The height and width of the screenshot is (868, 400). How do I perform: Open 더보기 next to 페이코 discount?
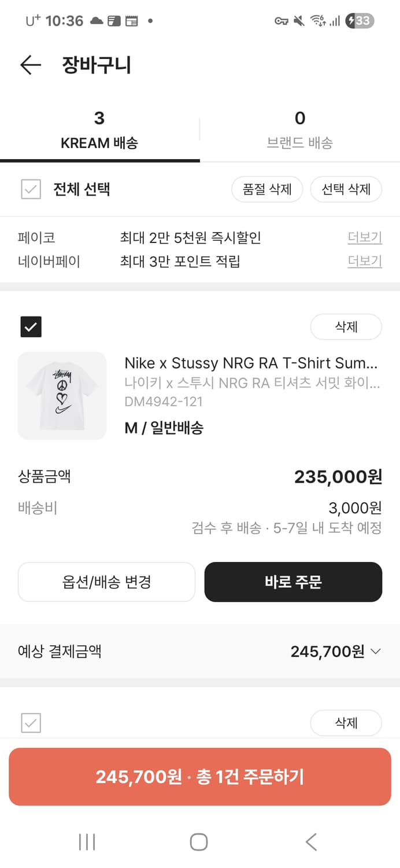[x=364, y=238]
